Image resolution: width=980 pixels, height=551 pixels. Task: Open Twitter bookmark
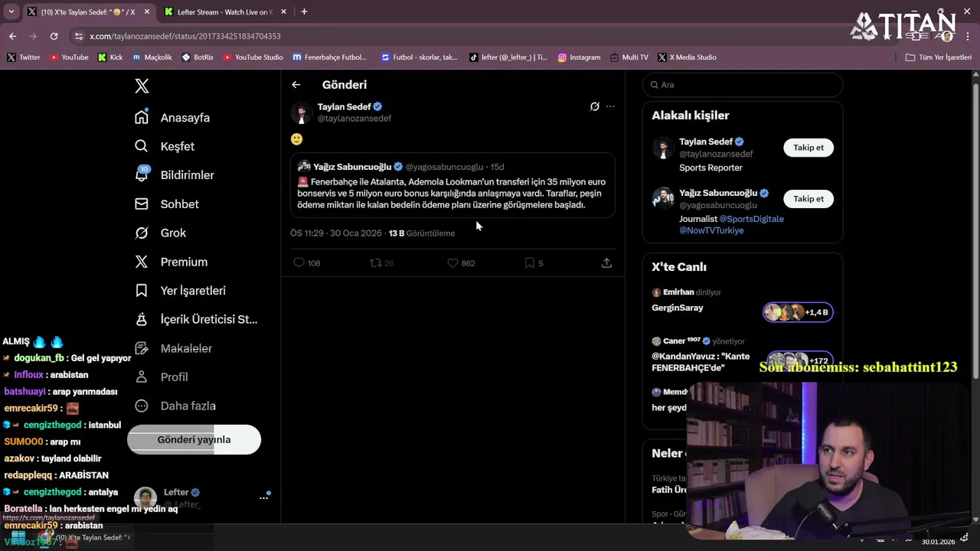[23, 57]
